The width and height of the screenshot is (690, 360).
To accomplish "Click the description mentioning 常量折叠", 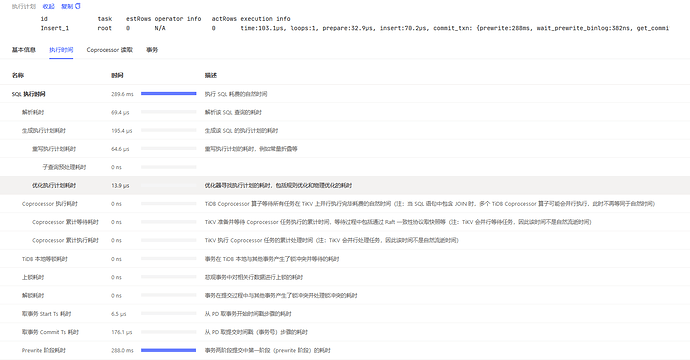I will click(x=251, y=149).
